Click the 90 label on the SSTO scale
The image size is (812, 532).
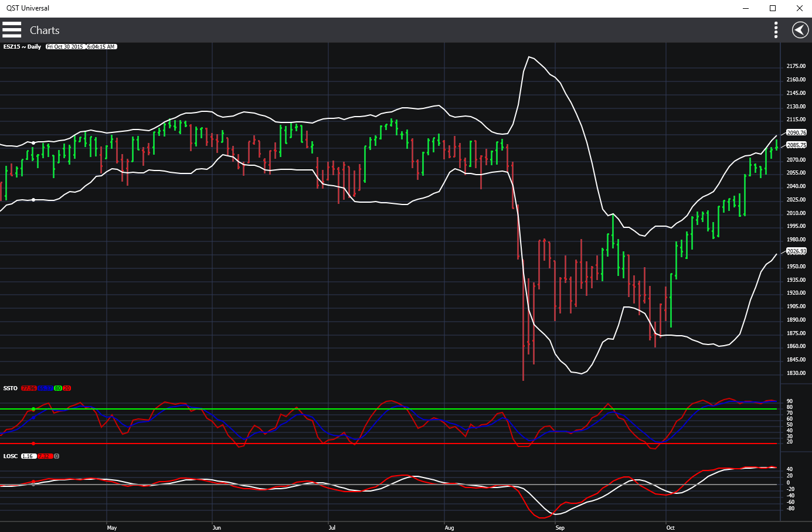pos(790,401)
